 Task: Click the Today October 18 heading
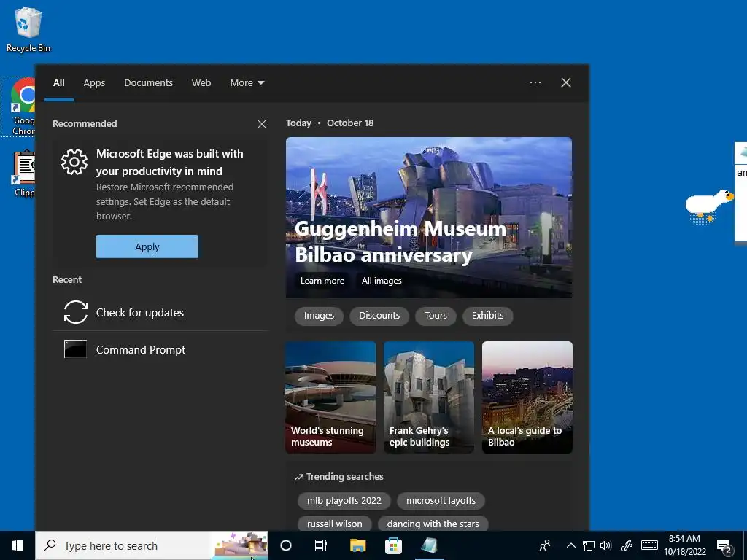pyautogui.click(x=330, y=122)
